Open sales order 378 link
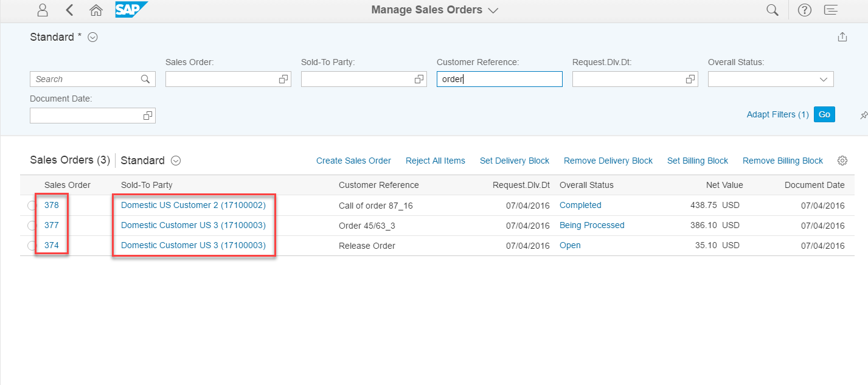 click(52, 205)
